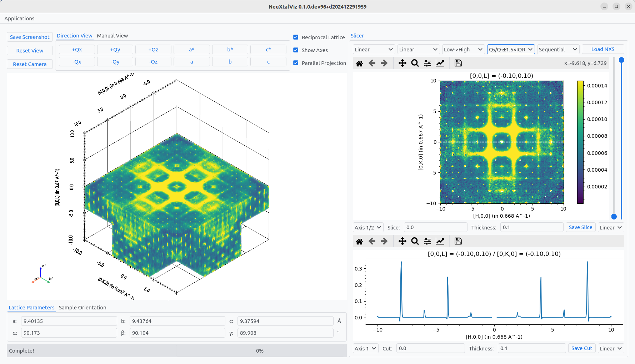Toggle the Show Axes checkbox
Image resolution: width=635 pixels, height=364 pixels.
[296, 50]
